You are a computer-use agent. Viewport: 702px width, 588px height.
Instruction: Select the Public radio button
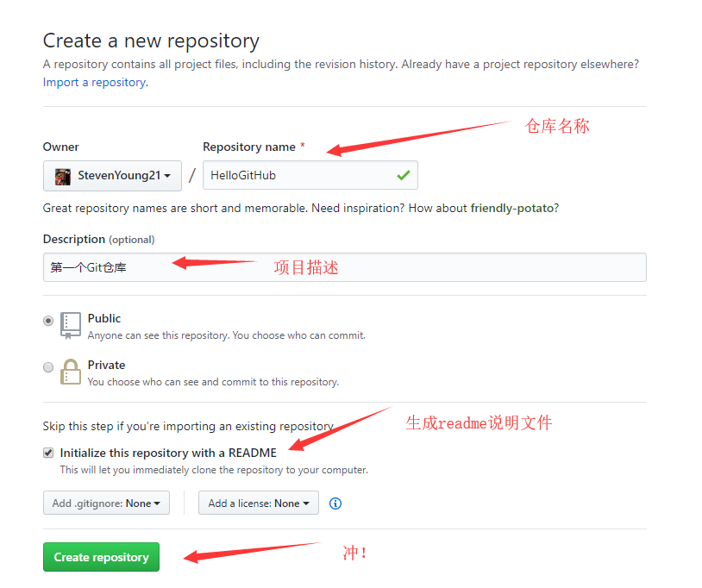(x=48, y=321)
